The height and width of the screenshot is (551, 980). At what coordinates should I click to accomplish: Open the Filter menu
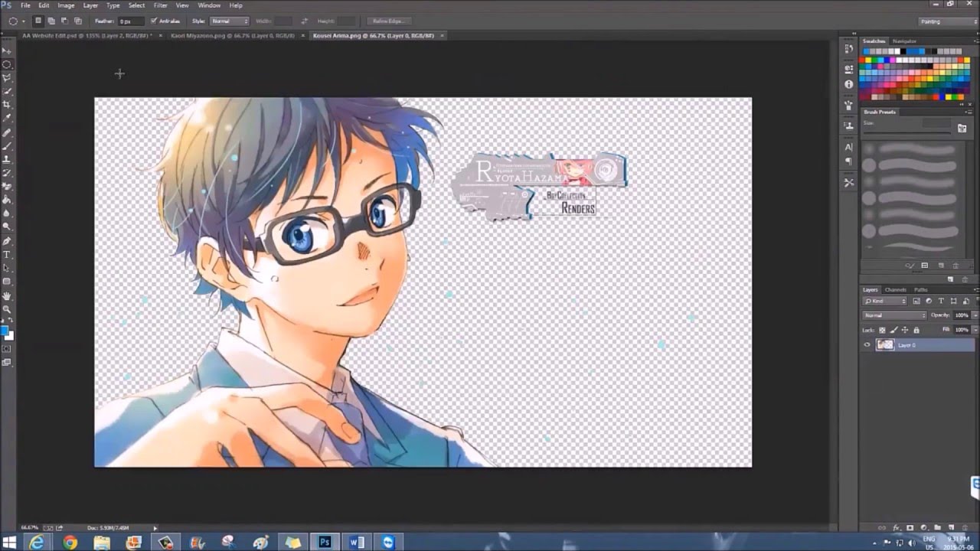(160, 5)
